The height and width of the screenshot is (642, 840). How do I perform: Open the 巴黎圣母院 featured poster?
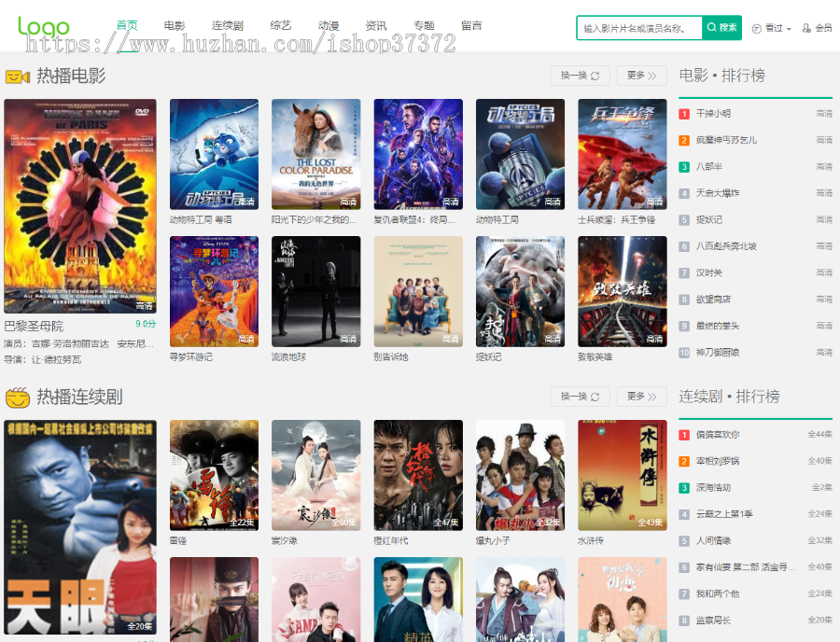(80, 206)
